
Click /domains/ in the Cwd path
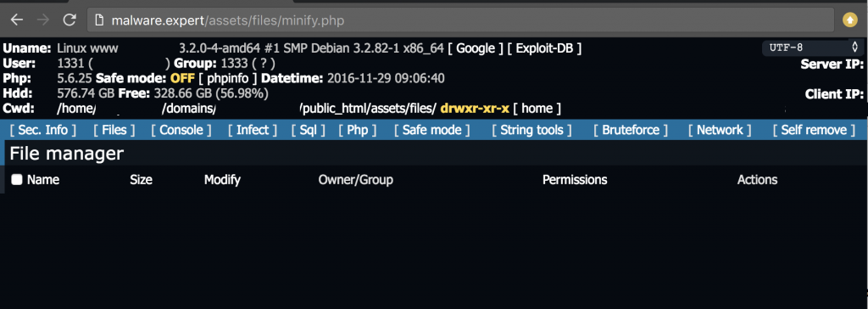point(188,108)
